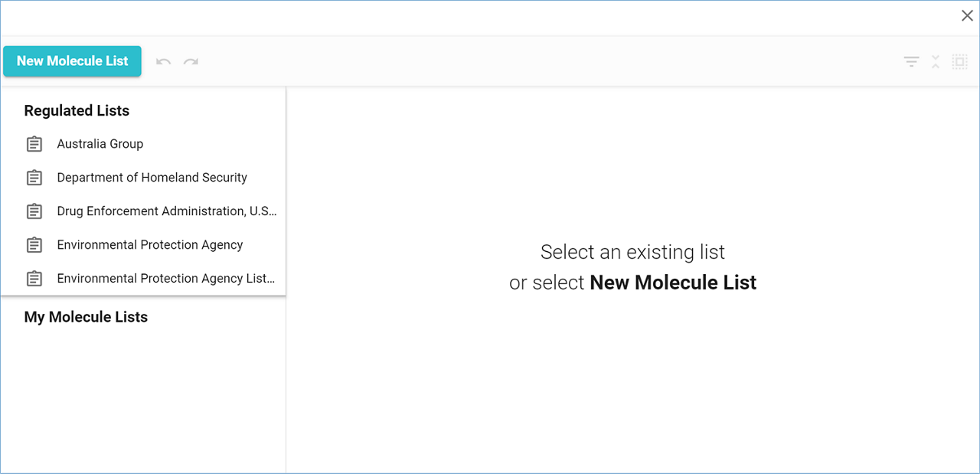Viewport: 980px width, 474px height.
Task: Click the redo arrow icon
Action: pyautogui.click(x=191, y=61)
